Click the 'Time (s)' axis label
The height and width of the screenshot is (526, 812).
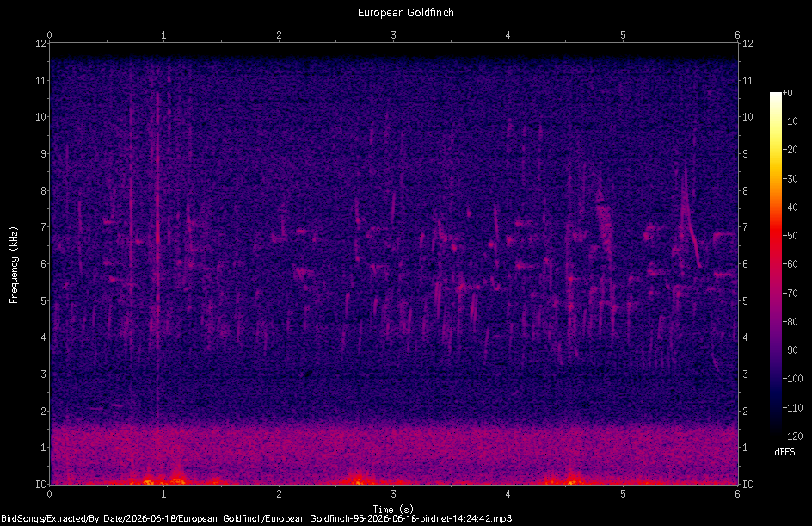pos(393,510)
